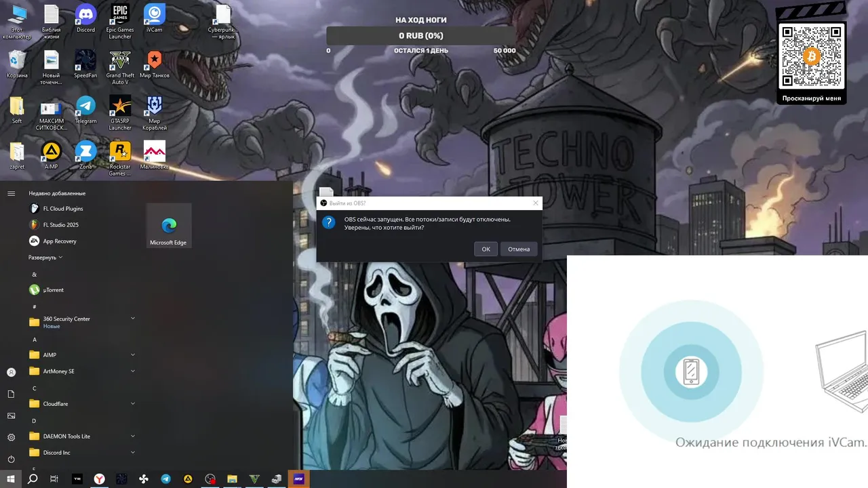Launch Мир Кораблей desktop icon

pos(155,113)
